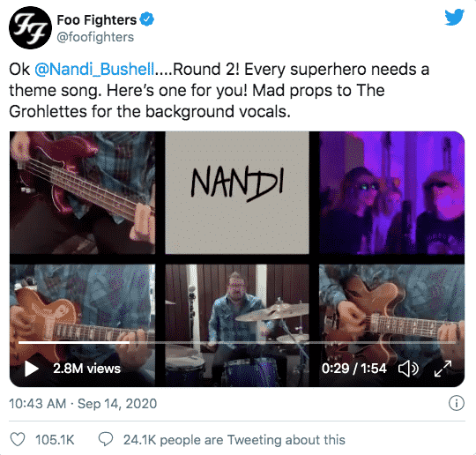Screen dimensions: 476x455
Task: Click the drummer video panel
Action: pyautogui.click(x=237, y=325)
